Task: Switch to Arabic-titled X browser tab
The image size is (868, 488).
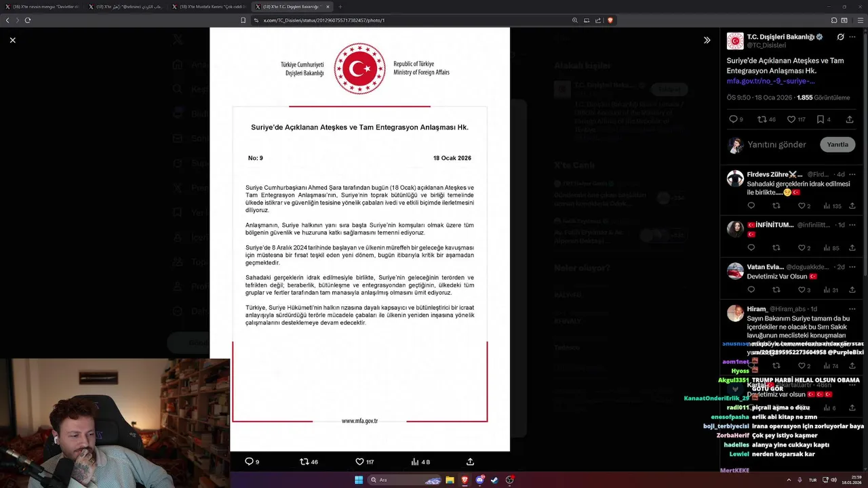Action: 126,7
